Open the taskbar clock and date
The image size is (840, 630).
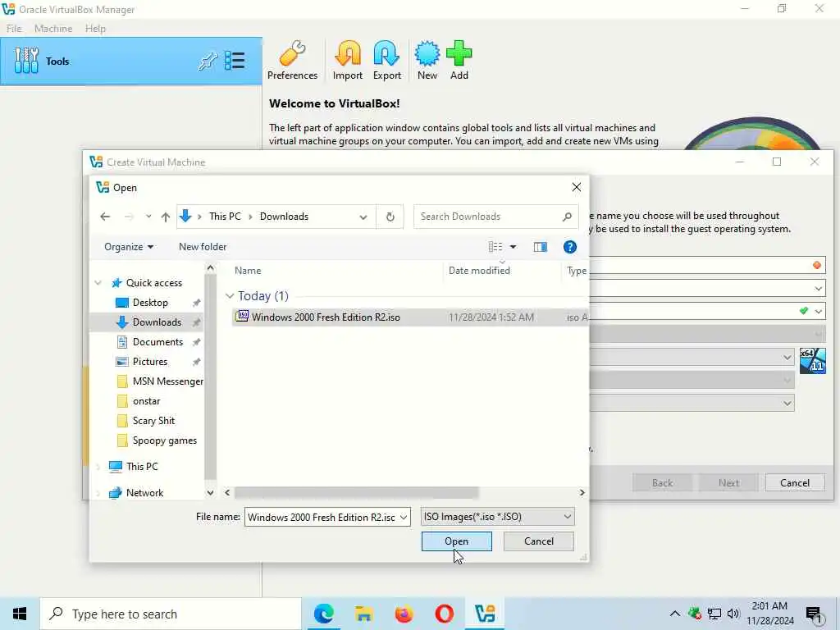pos(769,614)
